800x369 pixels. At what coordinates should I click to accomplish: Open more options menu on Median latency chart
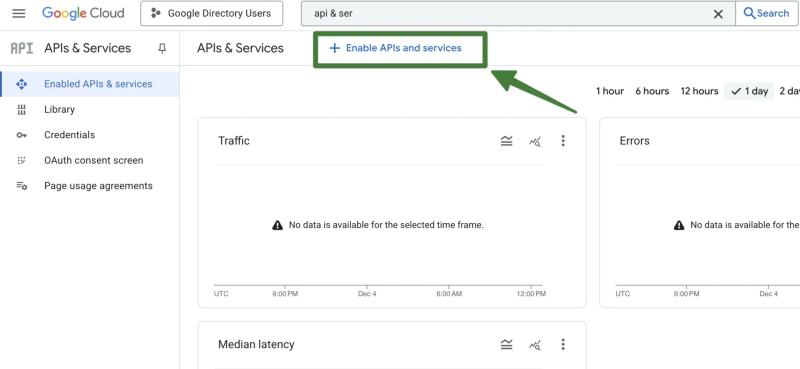tap(563, 345)
